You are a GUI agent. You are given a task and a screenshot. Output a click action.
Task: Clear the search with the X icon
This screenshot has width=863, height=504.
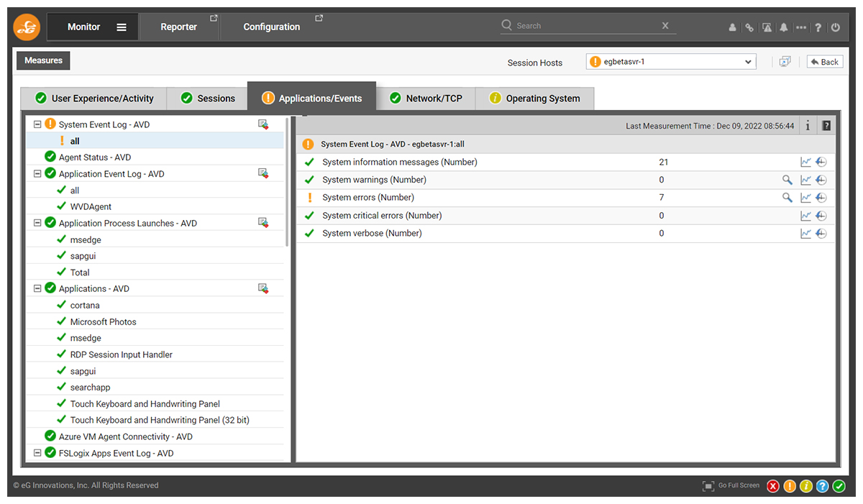[665, 26]
